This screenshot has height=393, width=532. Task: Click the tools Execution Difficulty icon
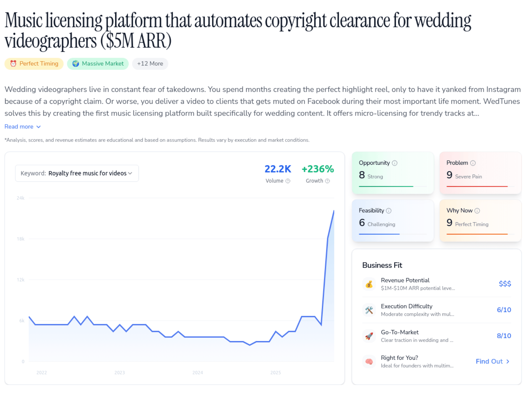click(x=369, y=310)
